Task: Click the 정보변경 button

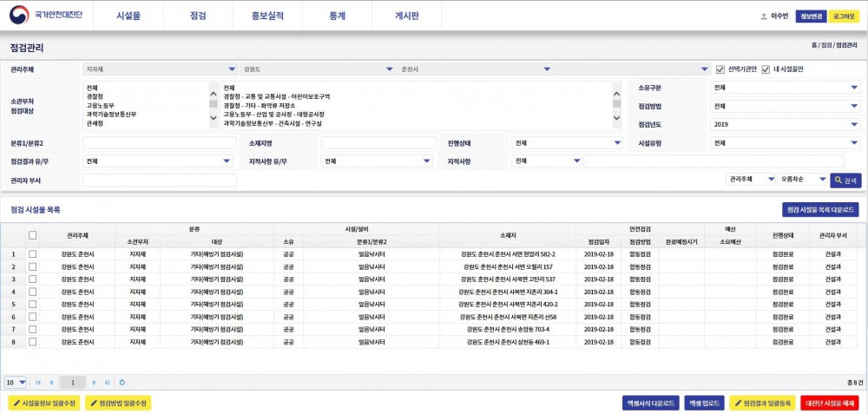Action: [x=812, y=16]
